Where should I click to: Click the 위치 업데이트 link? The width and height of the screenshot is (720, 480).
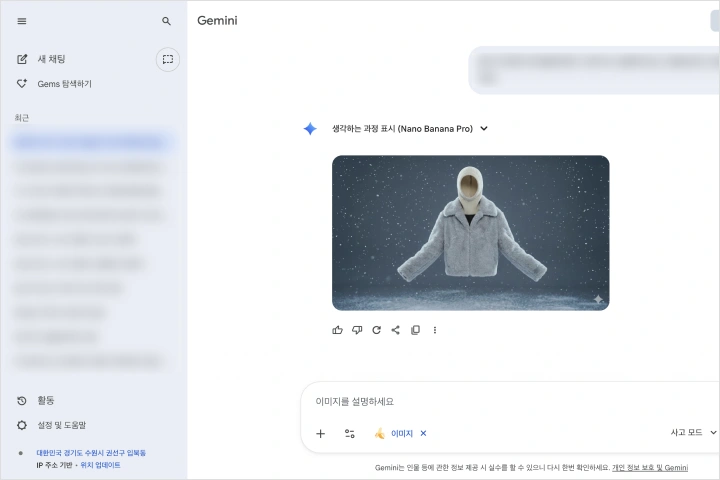point(100,465)
